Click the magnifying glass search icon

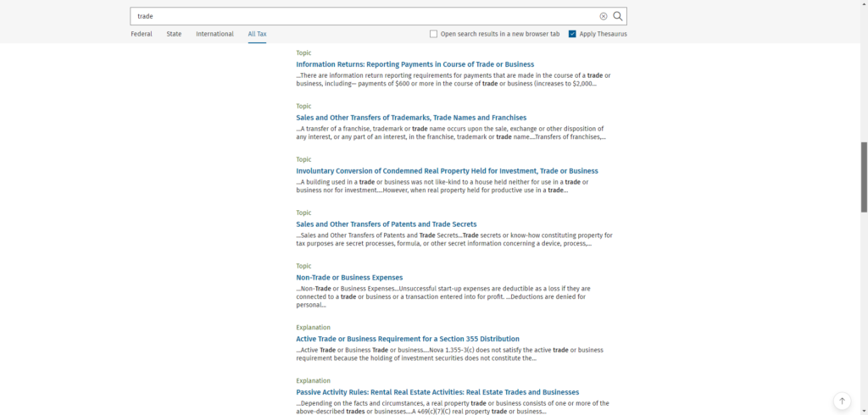(618, 16)
